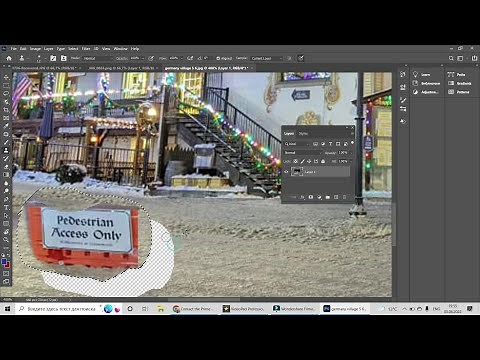Select the Crop tool
Image resolution: width=480 pixels, height=360 pixels.
tap(6, 110)
